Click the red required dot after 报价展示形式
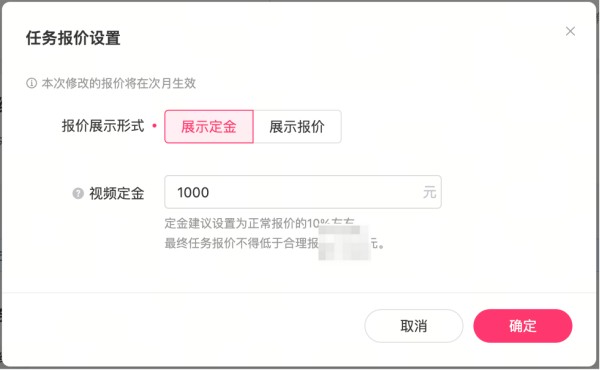Screen dimensions: 600x370 (x=154, y=126)
